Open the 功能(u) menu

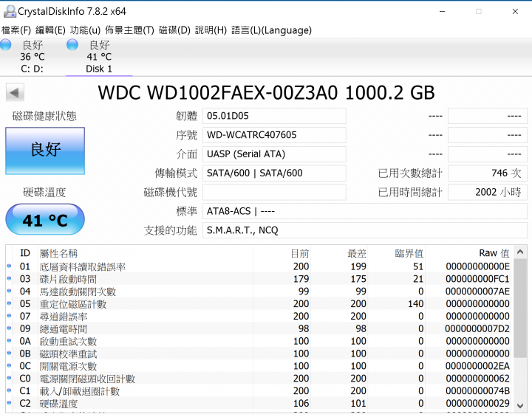click(x=85, y=30)
